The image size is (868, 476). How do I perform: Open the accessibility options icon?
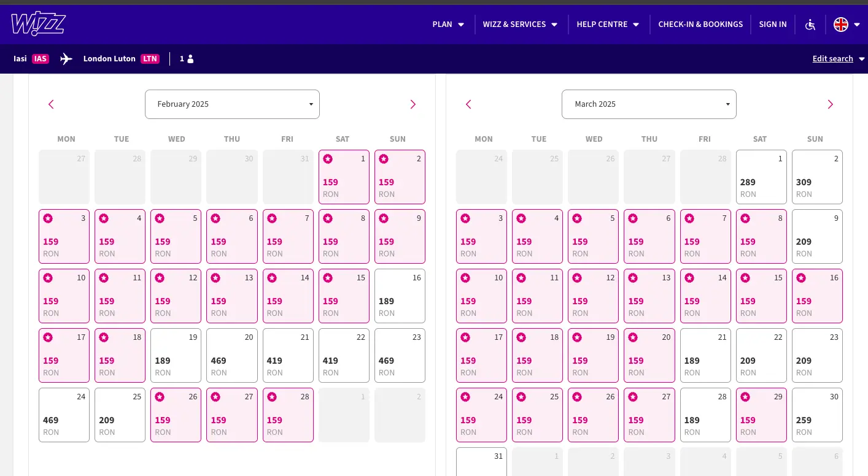[x=810, y=25]
